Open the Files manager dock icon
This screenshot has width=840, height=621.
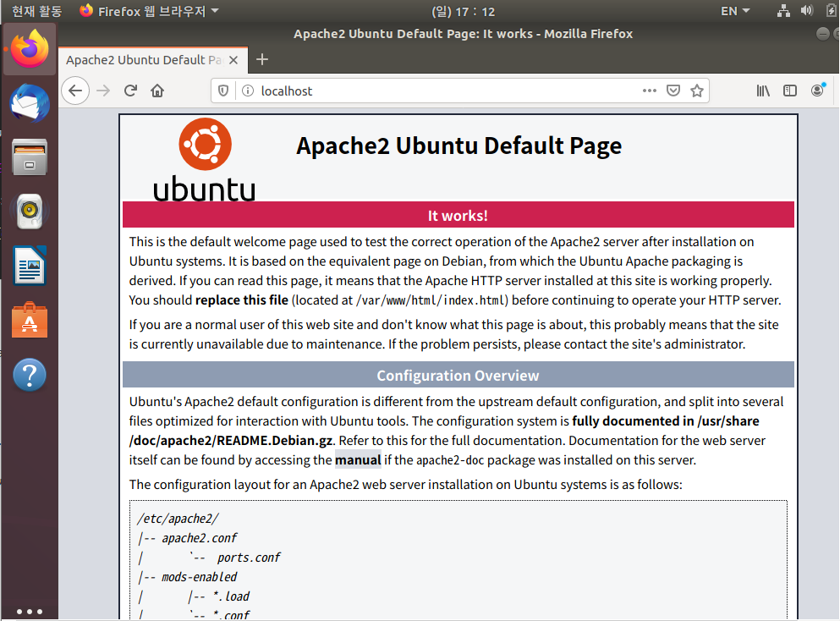click(30, 157)
